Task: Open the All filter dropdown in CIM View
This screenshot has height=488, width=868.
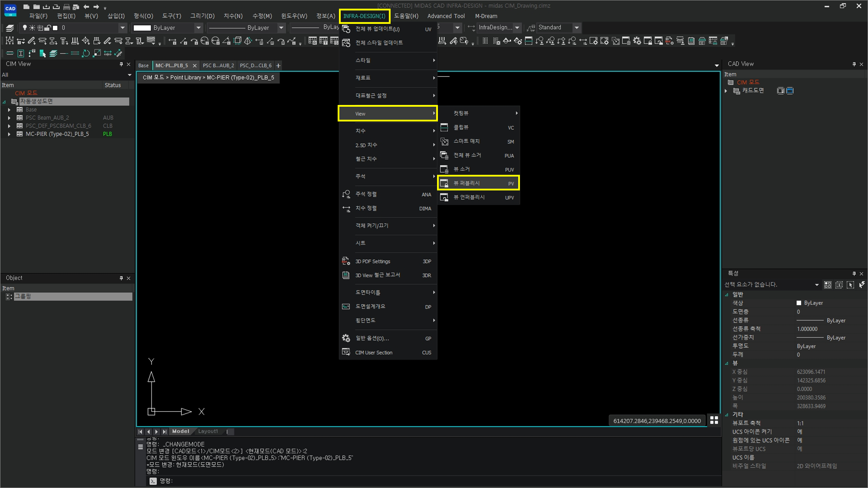Action: (129, 75)
